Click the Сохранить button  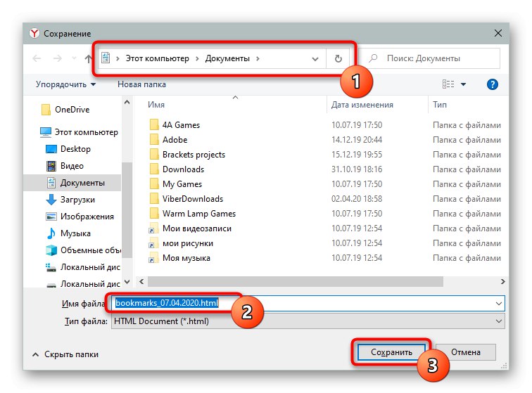(391, 352)
